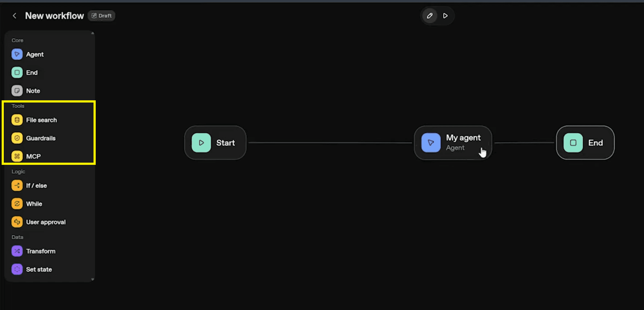
Task: Select the Start node on canvas
Action: [x=215, y=143]
